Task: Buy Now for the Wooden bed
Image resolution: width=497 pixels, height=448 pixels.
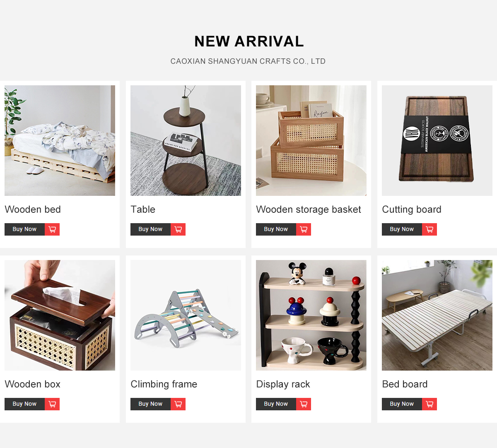Action: pos(24,229)
